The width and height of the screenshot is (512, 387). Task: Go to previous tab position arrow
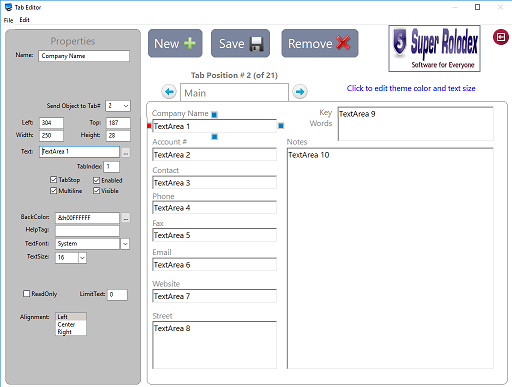click(169, 92)
